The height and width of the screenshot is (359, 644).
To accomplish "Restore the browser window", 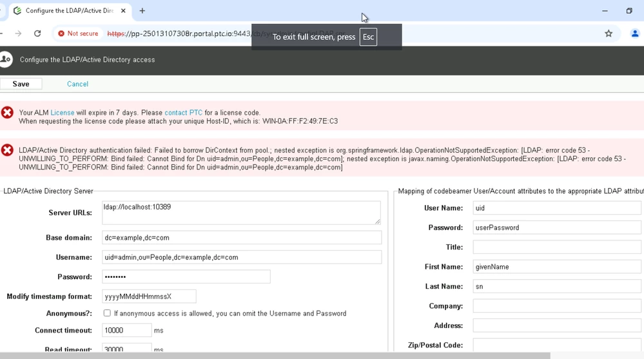I will point(629,11).
